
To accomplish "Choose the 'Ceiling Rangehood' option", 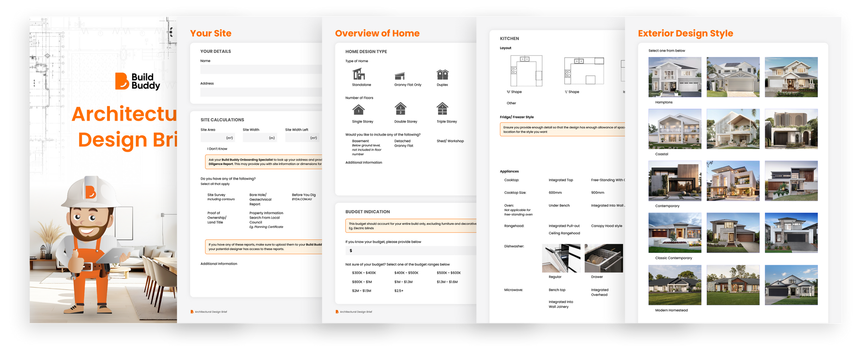I will pos(564,233).
